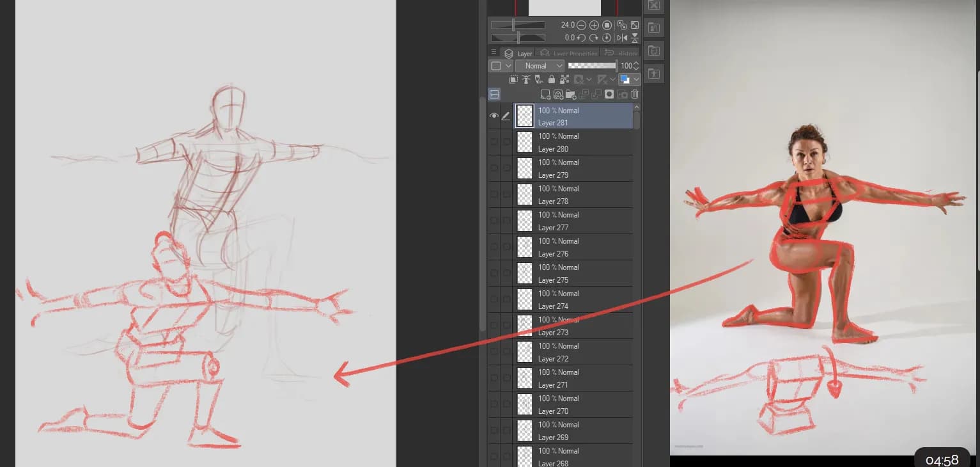
Task: Toggle Lock Transparent Pixels
Action: coord(564,79)
